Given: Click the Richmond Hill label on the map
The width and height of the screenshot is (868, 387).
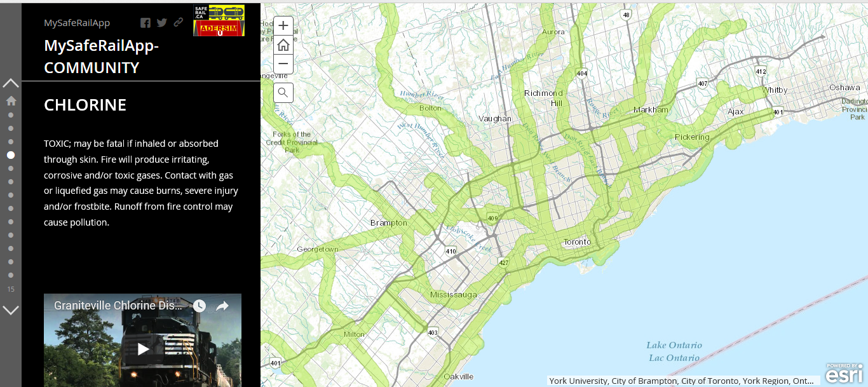Looking at the screenshot, I should click(x=543, y=98).
